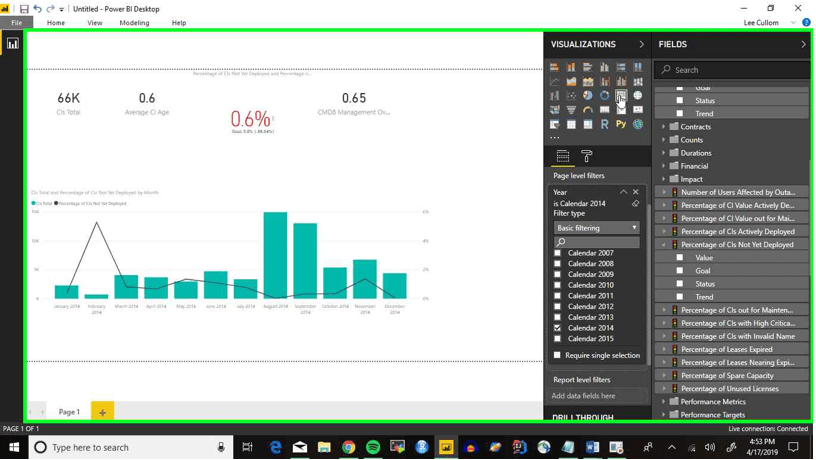Check the Calendar 2012 filter box
The height and width of the screenshot is (460, 816).
557,306
